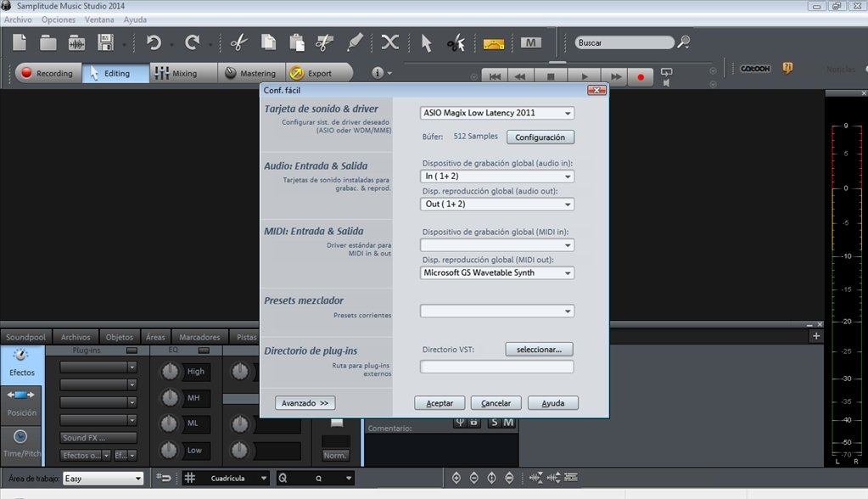
Task: Click the crossfade X icon in the toolbar
Action: [389, 42]
